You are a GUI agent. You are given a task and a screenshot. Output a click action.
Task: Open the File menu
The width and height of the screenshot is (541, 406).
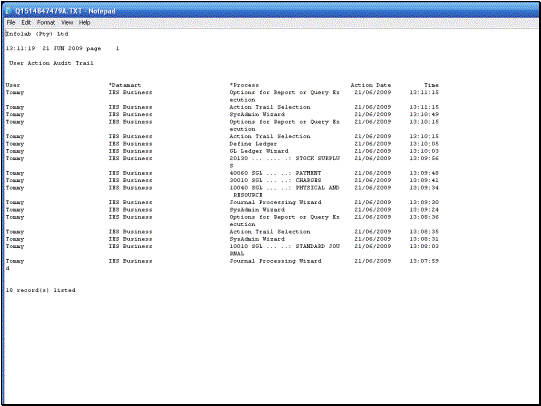tap(11, 22)
